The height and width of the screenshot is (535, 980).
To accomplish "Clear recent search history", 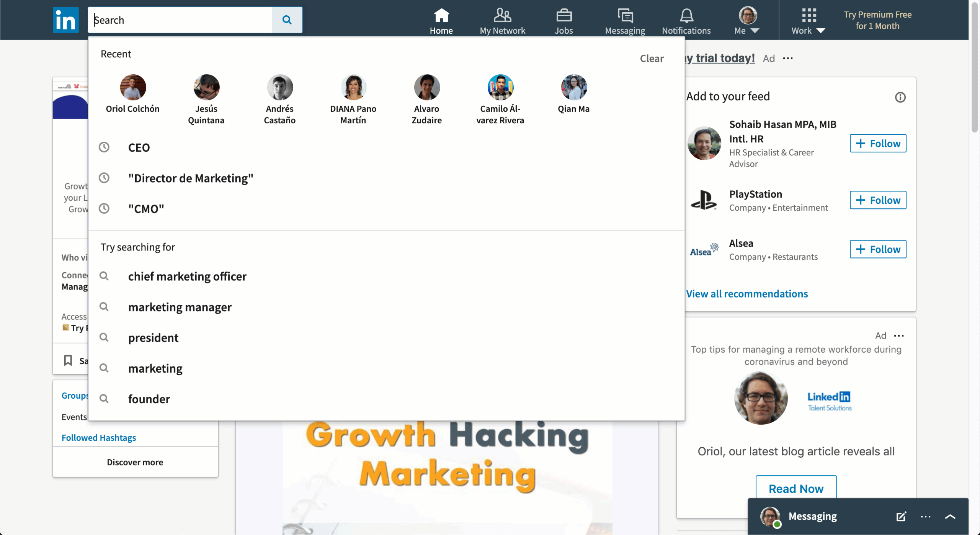I will tap(652, 58).
